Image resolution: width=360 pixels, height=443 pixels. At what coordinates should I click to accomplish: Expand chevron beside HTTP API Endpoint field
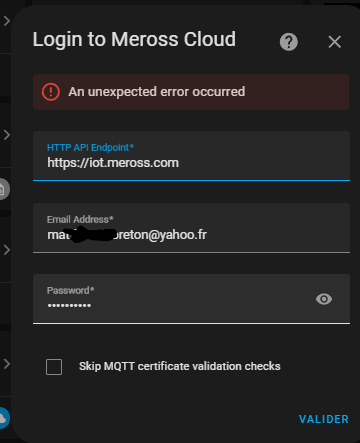click(x=7, y=135)
